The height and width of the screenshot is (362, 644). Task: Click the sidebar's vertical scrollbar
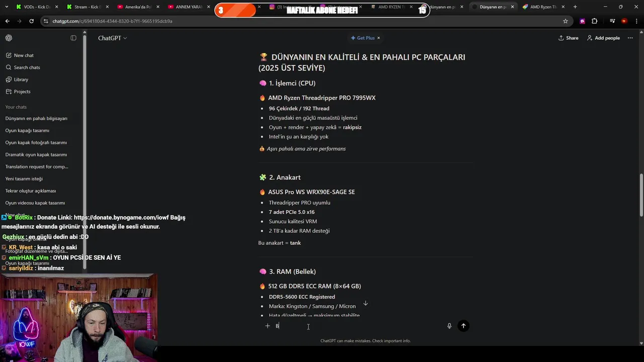(85, 151)
